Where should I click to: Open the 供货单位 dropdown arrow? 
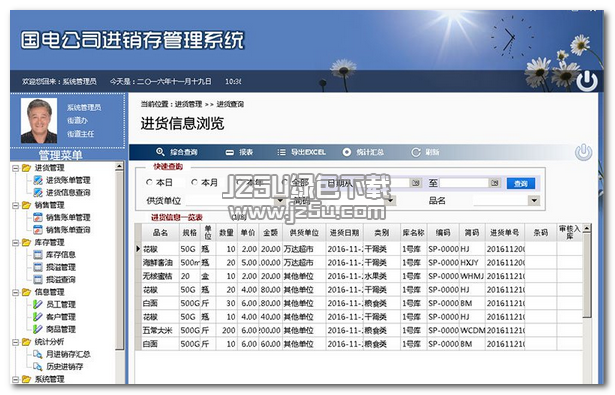pyautogui.click(x=280, y=201)
